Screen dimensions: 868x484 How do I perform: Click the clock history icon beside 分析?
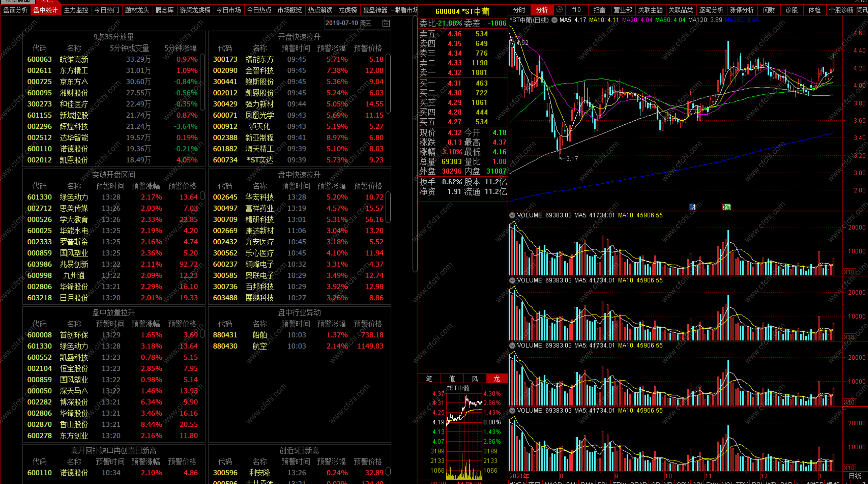coord(559,10)
